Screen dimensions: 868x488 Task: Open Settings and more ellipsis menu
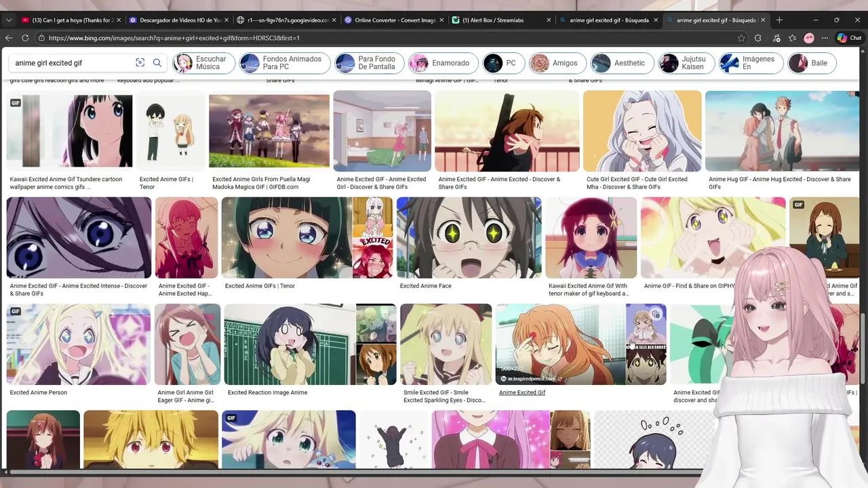click(x=825, y=38)
